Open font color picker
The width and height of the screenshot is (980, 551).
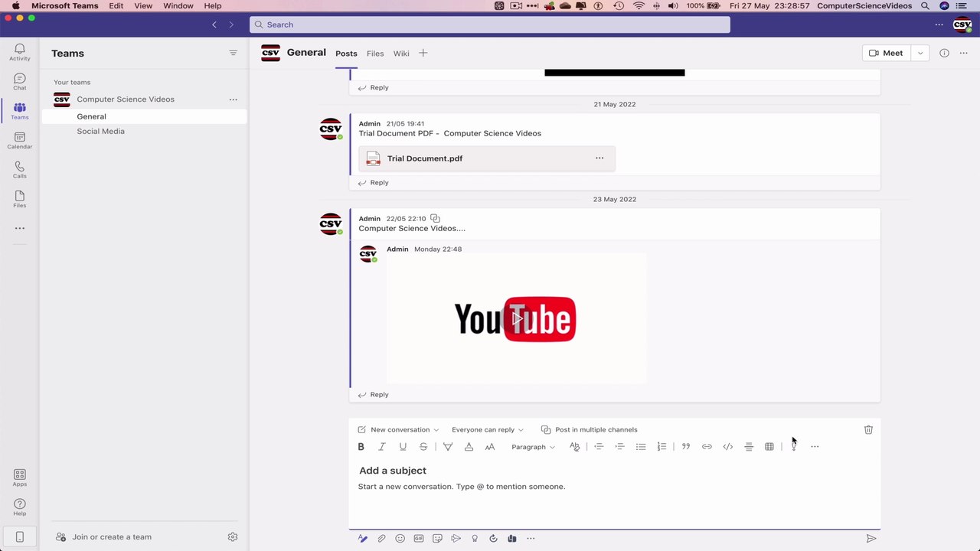click(x=469, y=447)
